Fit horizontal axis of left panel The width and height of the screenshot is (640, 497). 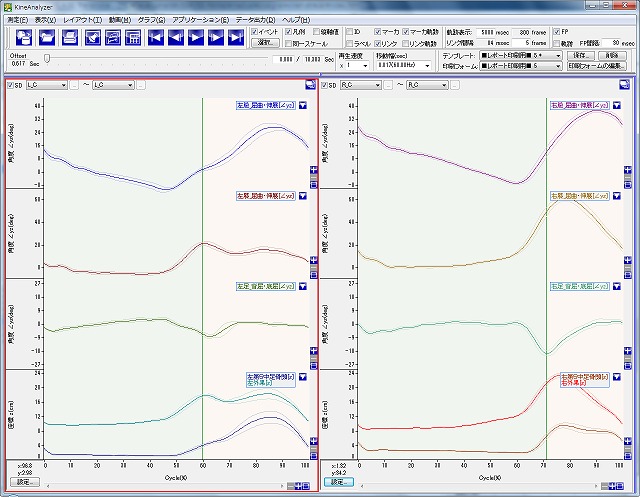point(306,486)
